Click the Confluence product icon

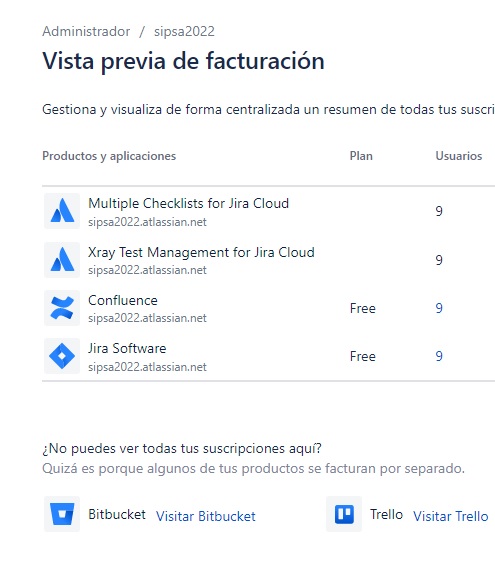(62, 308)
